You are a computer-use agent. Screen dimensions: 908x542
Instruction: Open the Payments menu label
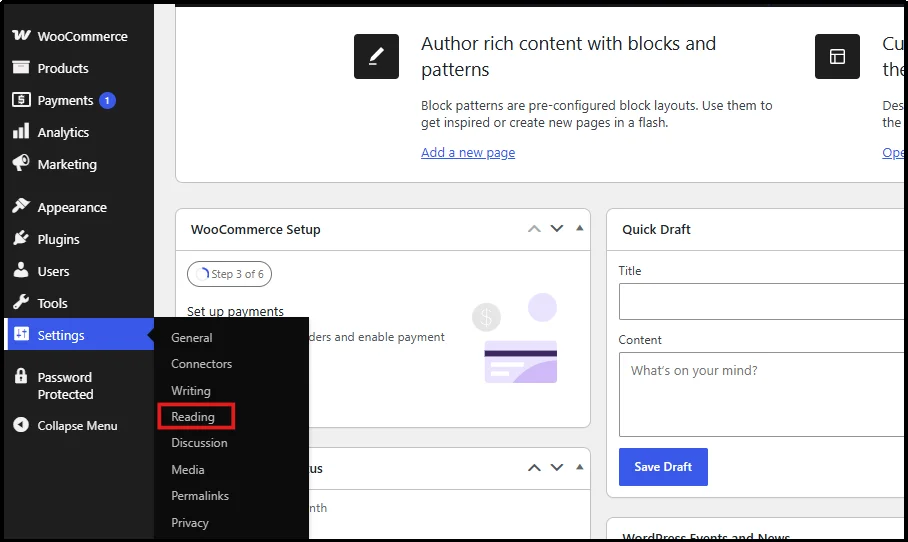pyautogui.click(x=65, y=100)
